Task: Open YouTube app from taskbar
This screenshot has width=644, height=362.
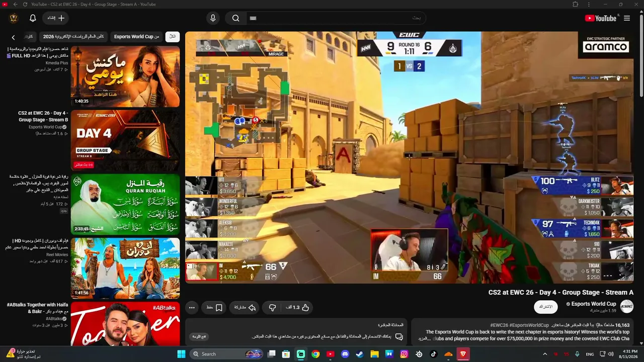Action: tap(330, 354)
